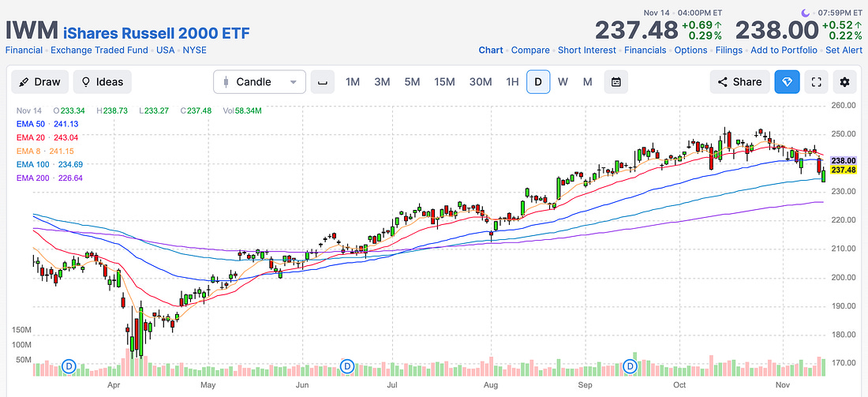Click the Share button
Viewport: 868px width, 397px height.
pos(739,82)
